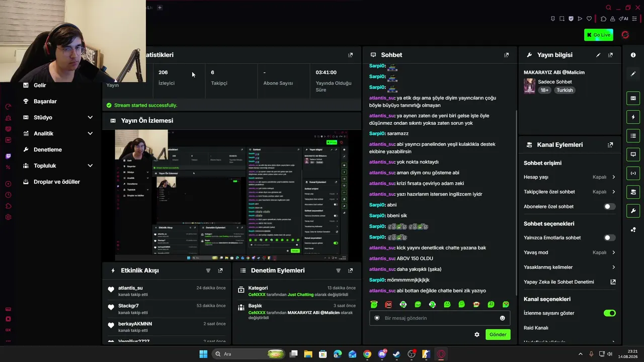The height and width of the screenshot is (362, 644).
Task: Edit stream info with the pencil icon in Yayın bilgisi header
Action: pyautogui.click(x=598, y=55)
